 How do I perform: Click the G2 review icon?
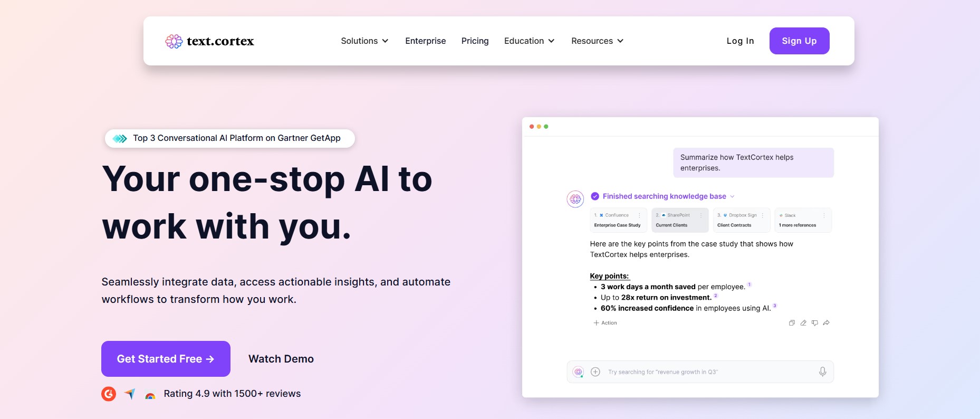(x=109, y=394)
